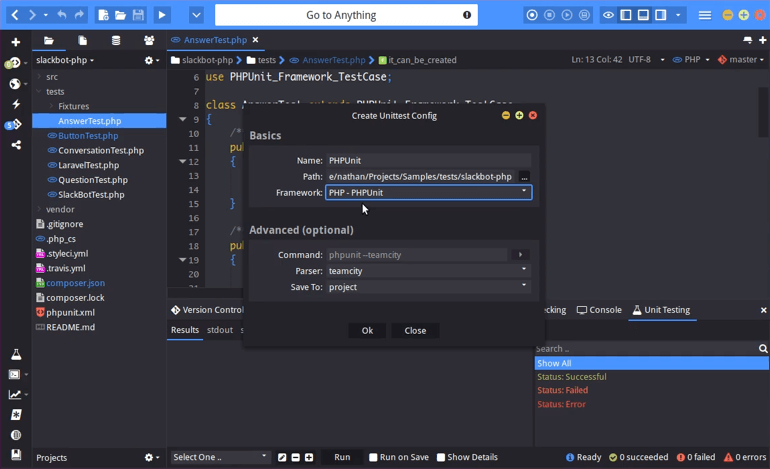This screenshot has height=469, width=770.
Task: Enable the Show Details checkbox
Action: click(441, 457)
